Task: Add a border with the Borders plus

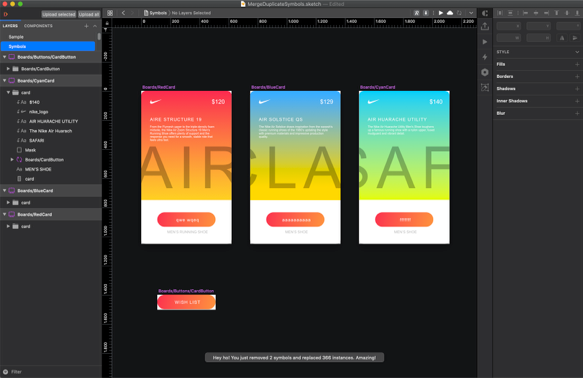Action: pyautogui.click(x=577, y=77)
